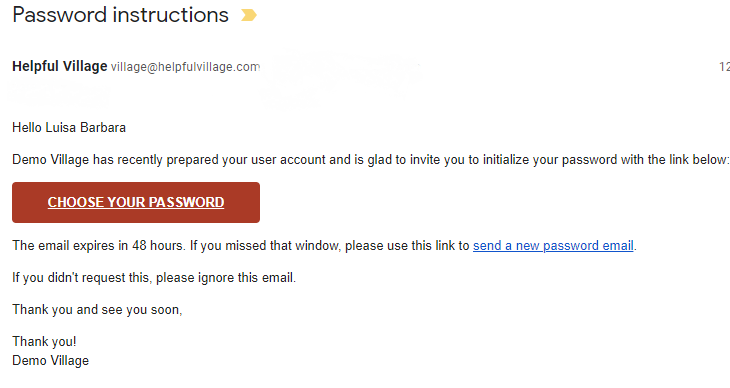Screen dimensions: 730x388
Task: Click the partially visible timestamp at right edge
Action: coord(724,67)
